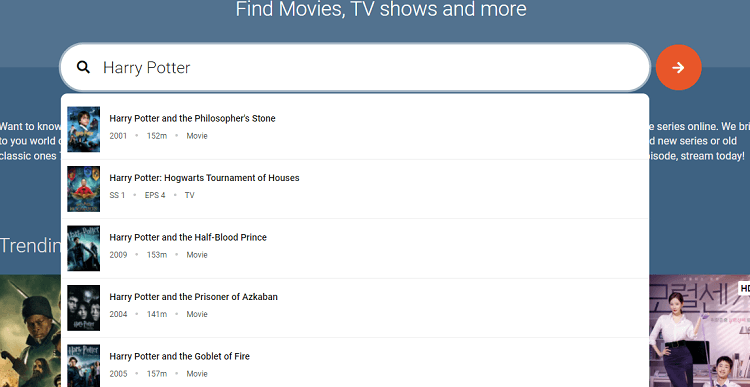Click the orange arrow search submit button
The width and height of the screenshot is (750, 387).
[x=678, y=67]
